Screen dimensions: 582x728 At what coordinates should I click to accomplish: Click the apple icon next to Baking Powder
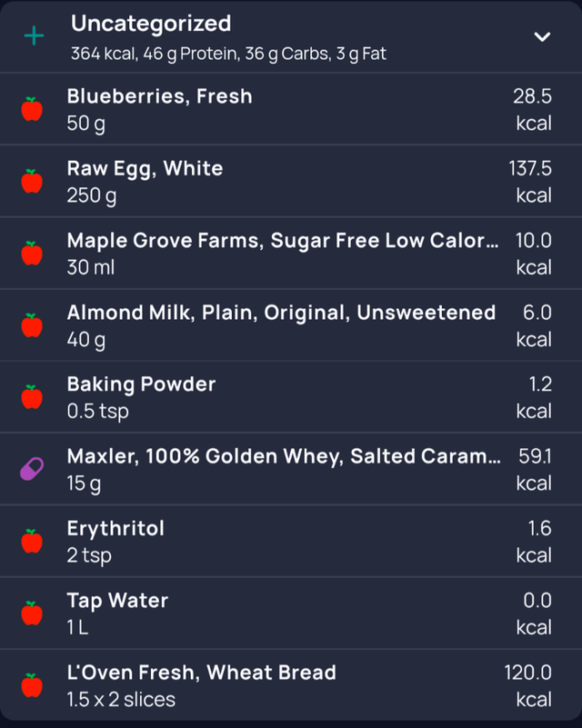(x=32, y=396)
